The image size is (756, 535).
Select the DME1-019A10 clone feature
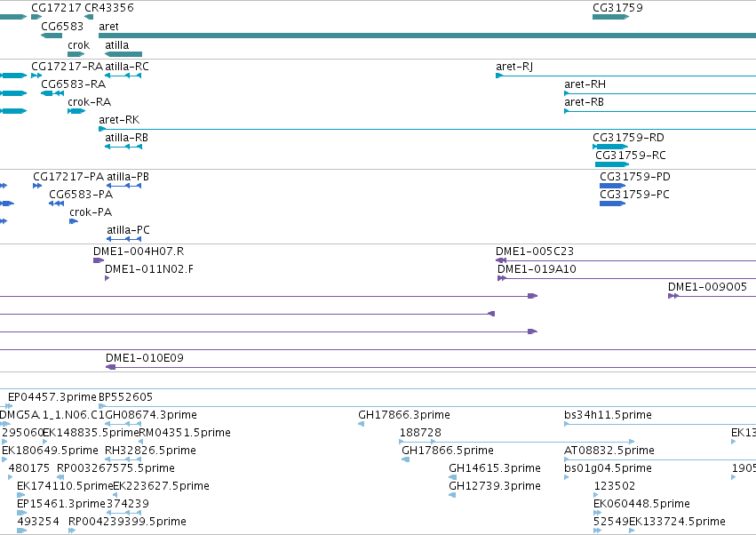click(x=627, y=278)
